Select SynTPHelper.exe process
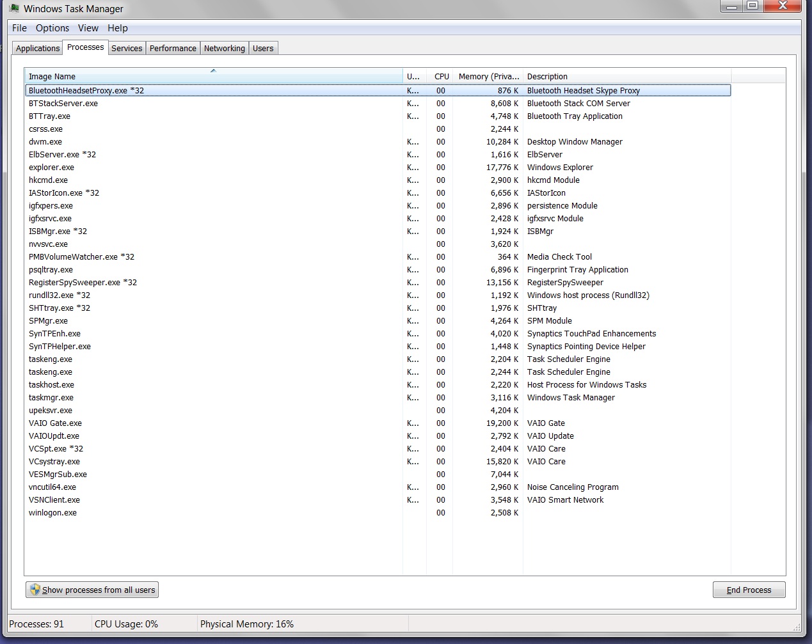Screen dimensions: 812x644 [x=378, y=347]
